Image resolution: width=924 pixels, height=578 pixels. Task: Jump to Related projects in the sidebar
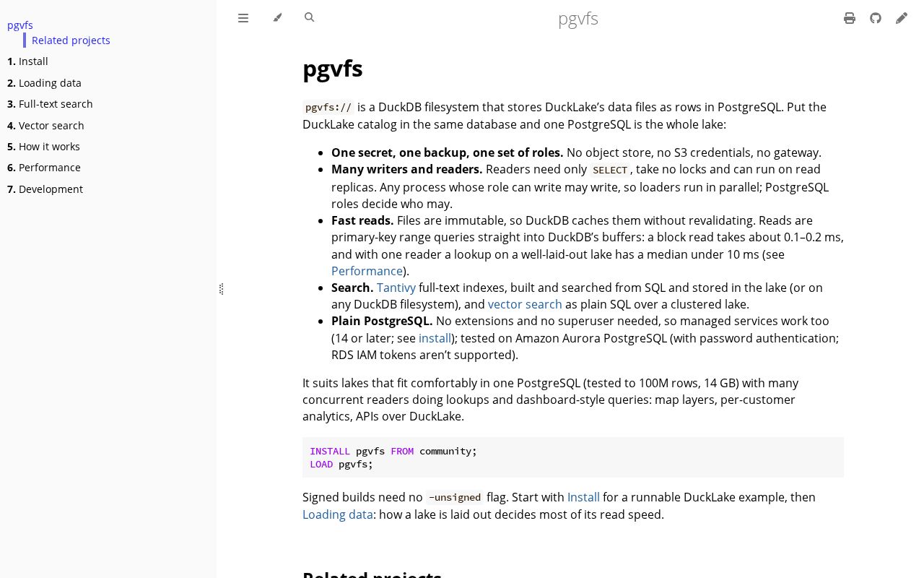tap(71, 40)
